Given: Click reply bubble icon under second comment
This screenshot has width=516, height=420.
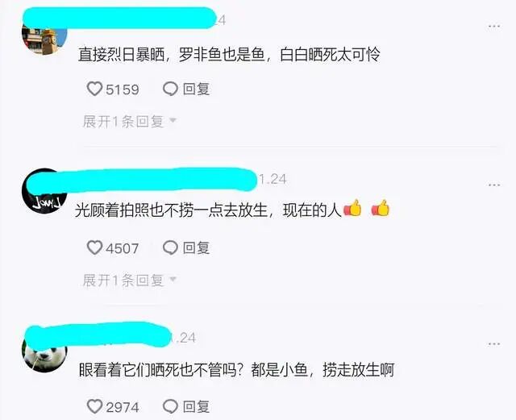Looking at the screenshot, I should click(x=170, y=247).
